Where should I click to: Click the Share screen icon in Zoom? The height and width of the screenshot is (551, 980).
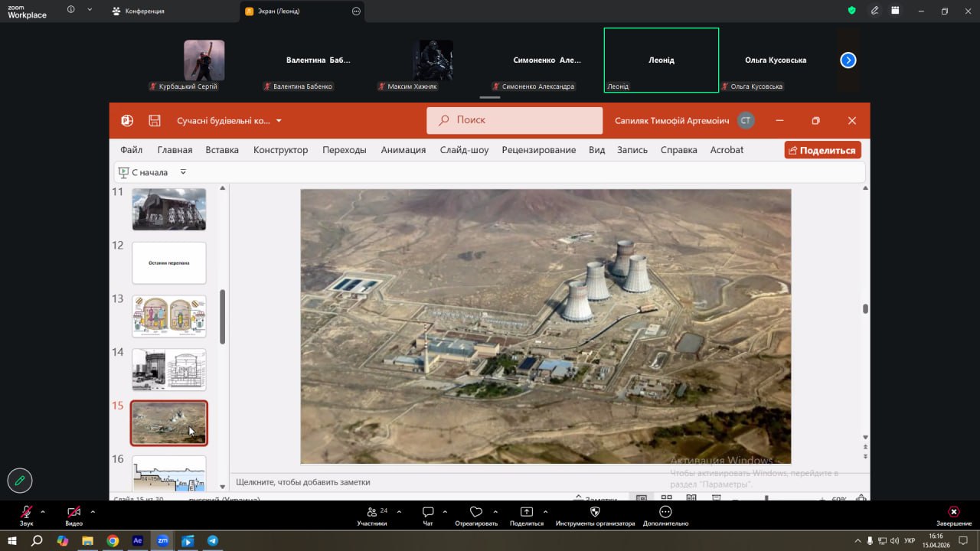pyautogui.click(x=526, y=512)
